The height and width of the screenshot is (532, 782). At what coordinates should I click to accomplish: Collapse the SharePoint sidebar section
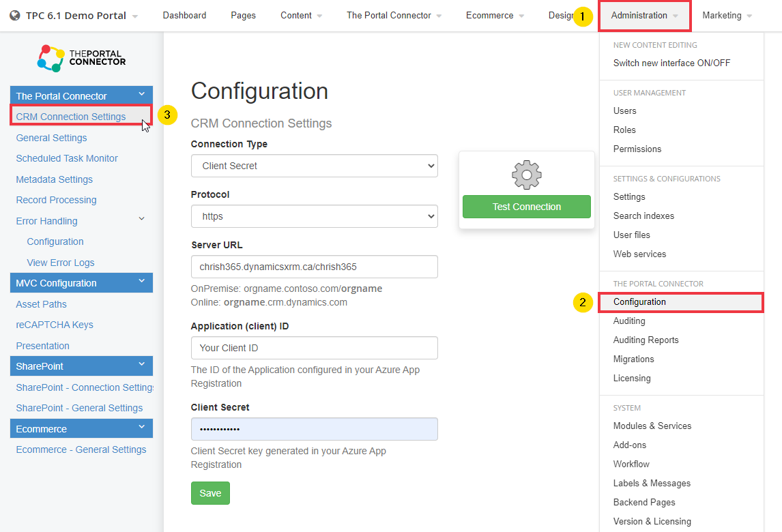click(142, 364)
